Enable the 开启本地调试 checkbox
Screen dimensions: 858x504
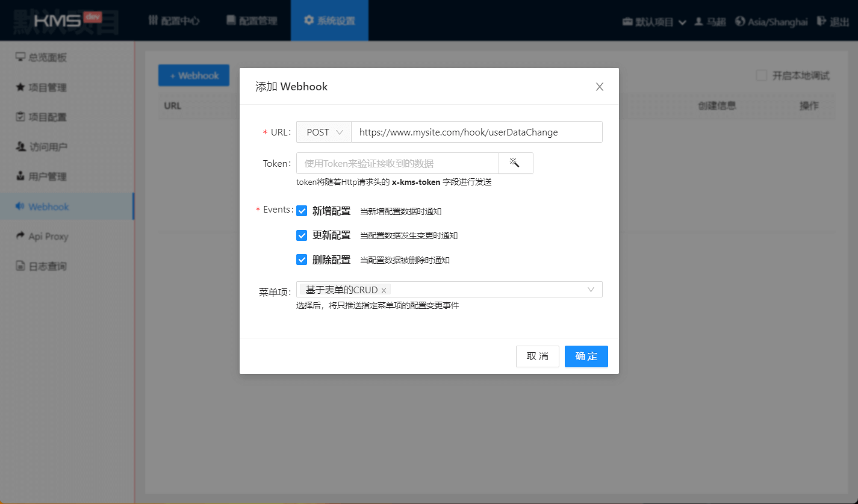762,75
